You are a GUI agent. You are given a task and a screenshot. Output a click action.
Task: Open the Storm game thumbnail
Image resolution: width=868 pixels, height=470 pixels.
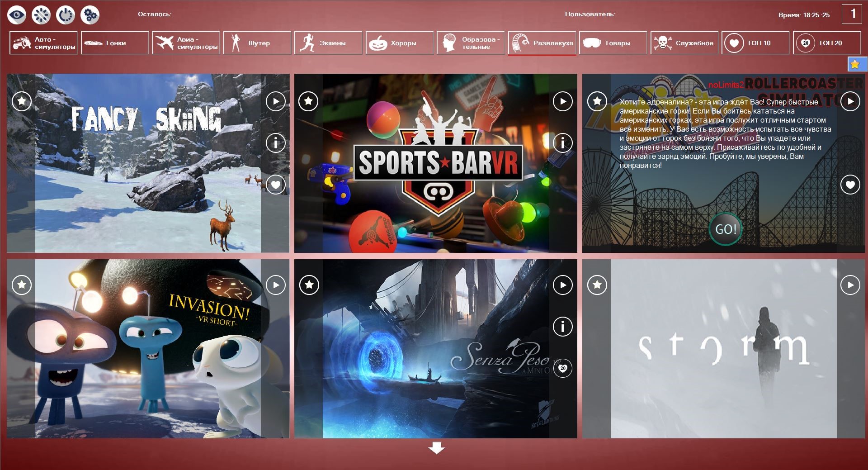click(x=723, y=348)
